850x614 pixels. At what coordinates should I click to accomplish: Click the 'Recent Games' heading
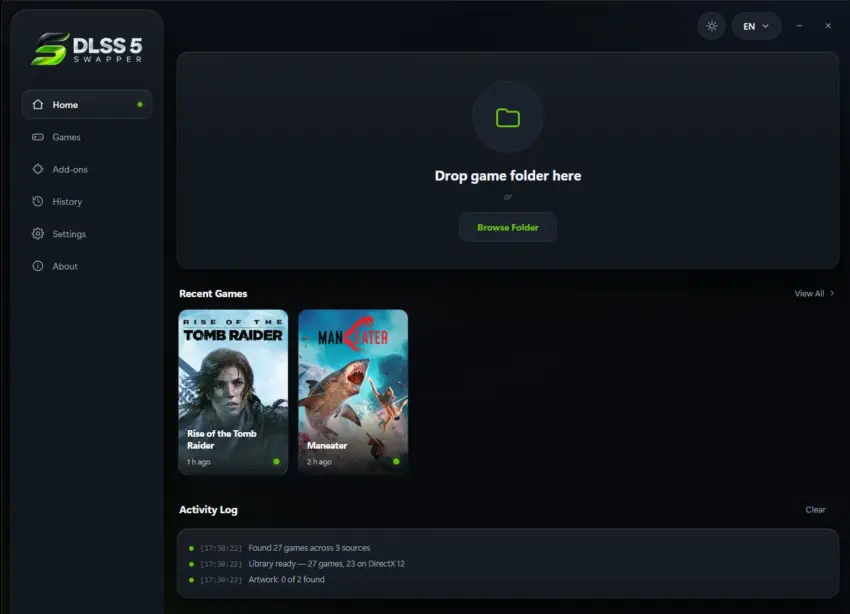[213, 293]
